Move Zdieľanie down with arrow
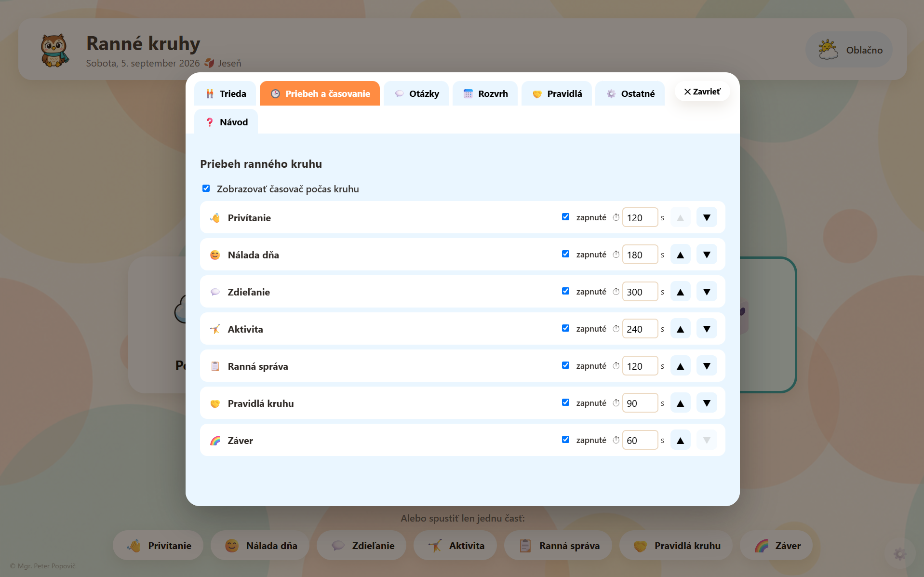Image resolution: width=924 pixels, height=577 pixels. coord(707,292)
